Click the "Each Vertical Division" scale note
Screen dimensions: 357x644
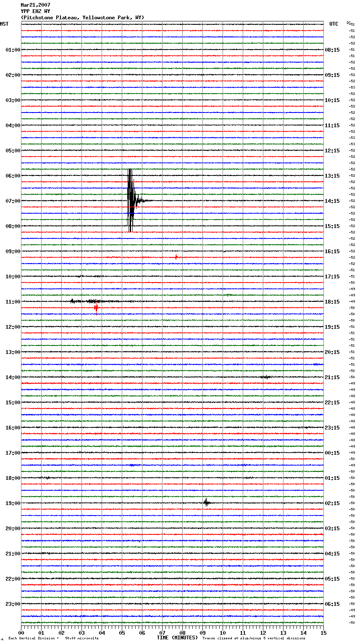click(53, 639)
